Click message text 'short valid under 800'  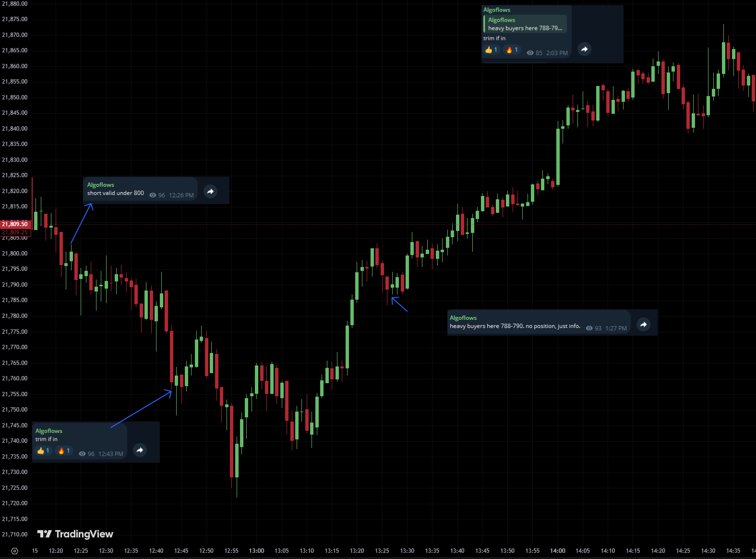(x=115, y=193)
